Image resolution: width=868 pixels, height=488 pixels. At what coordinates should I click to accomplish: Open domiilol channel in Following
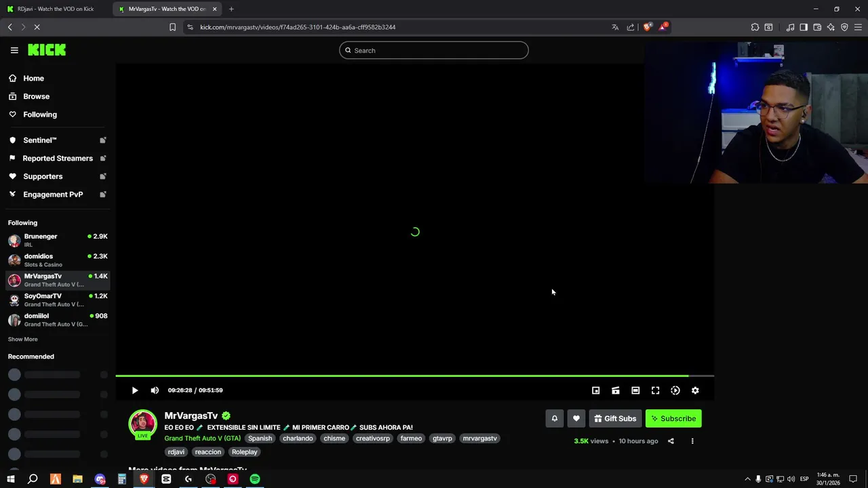point(58,320)
